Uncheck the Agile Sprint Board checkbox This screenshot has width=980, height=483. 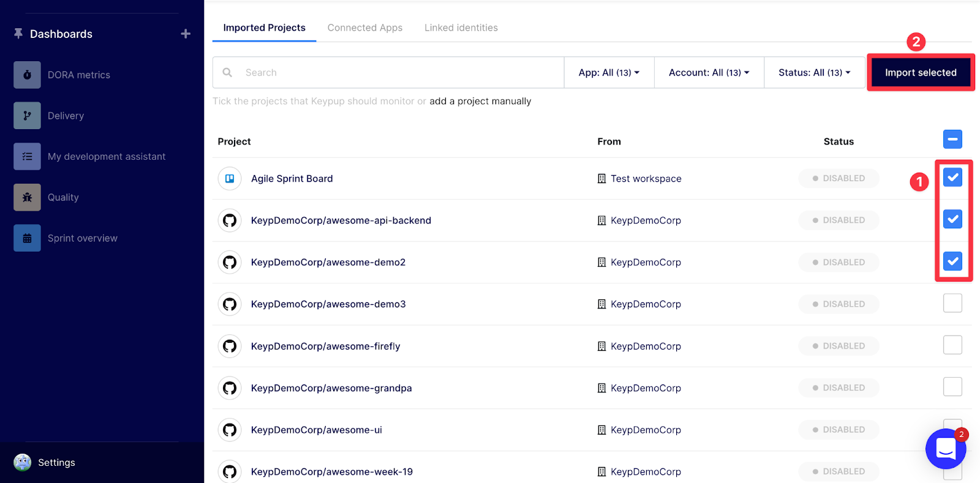click(x=952, y=178)
